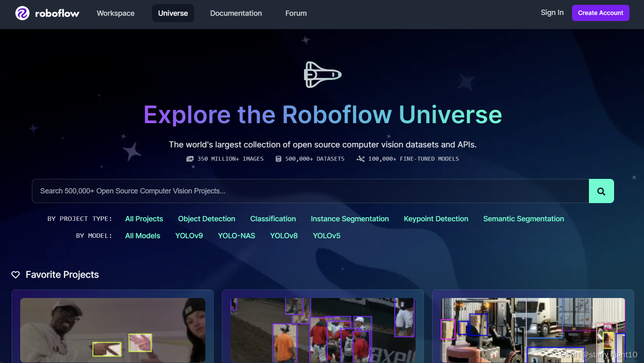Click the "BY PROJECT TYPE:" label
Screen dimensions: 644x363
point(80,219)
